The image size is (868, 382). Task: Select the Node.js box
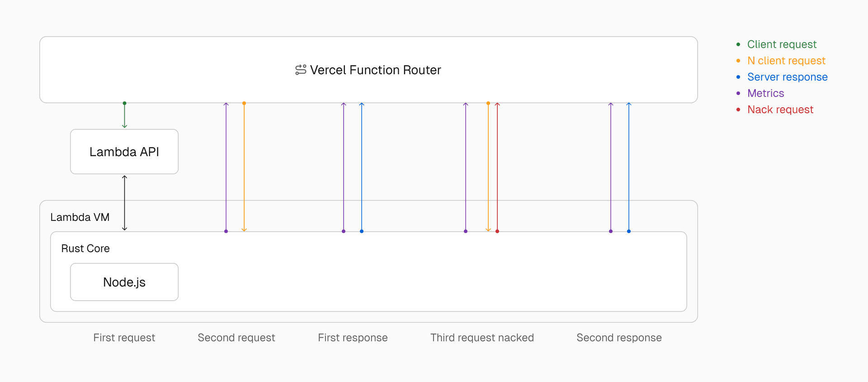click(124, 282)
